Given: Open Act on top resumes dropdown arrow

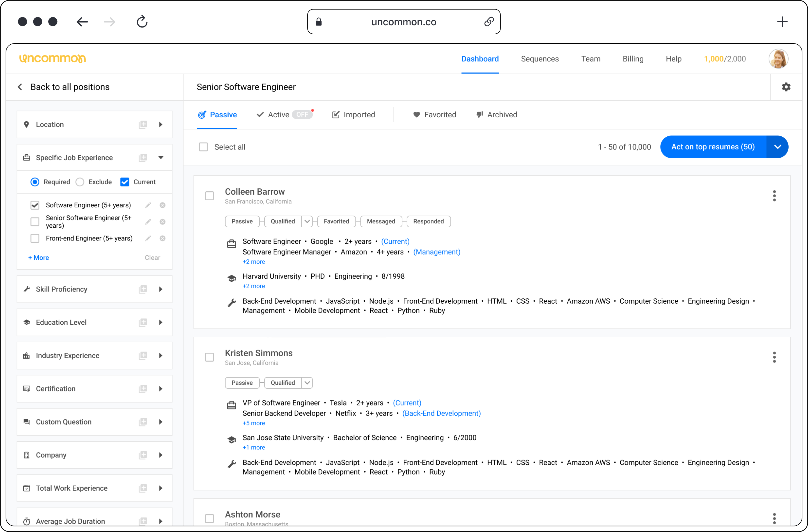Looking at the screenshot, I should pos(777,147).
